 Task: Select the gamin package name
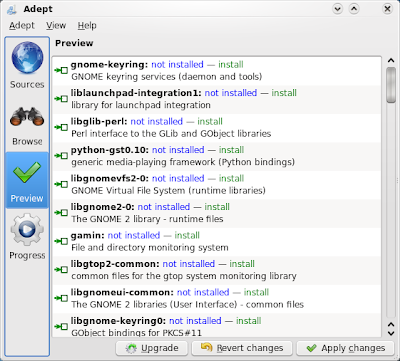87,235
